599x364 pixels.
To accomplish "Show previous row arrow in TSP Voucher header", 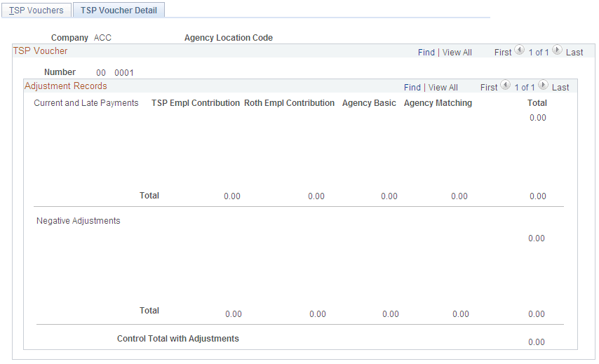I will point(519,50).
